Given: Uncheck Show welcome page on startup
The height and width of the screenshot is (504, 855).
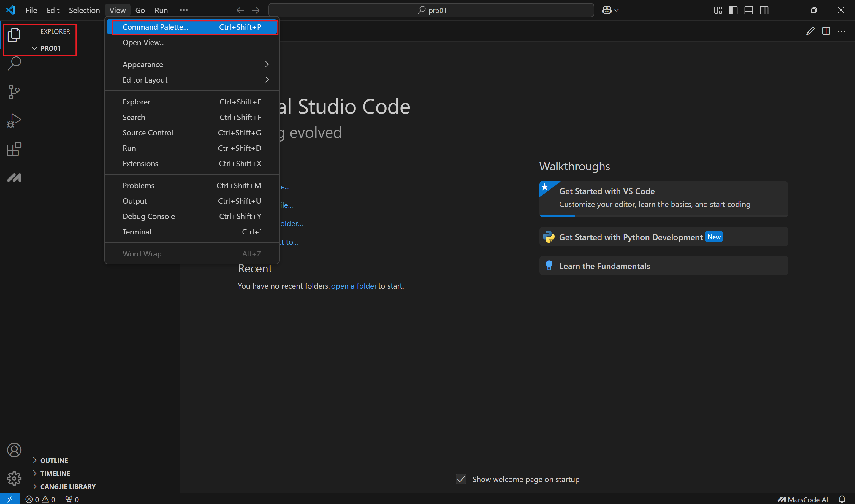Looking at the screenshot, I should 461,479.
